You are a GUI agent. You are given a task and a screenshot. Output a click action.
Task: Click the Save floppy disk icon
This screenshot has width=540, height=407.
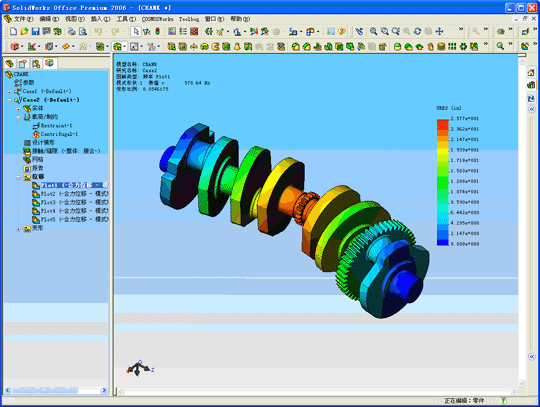pyautogui.click(x=35, y=32)
